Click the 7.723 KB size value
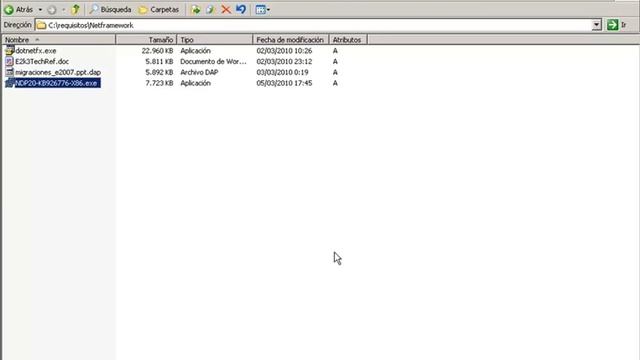Screen dimensions: 640x360 pos(159,83)
